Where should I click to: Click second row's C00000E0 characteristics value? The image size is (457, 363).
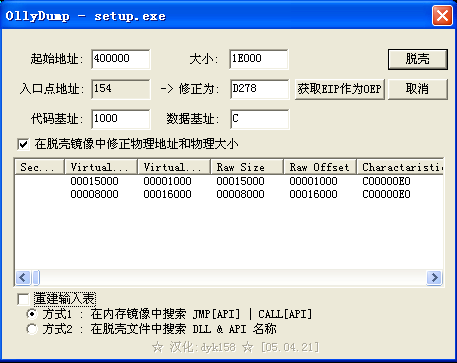[386, 194]
